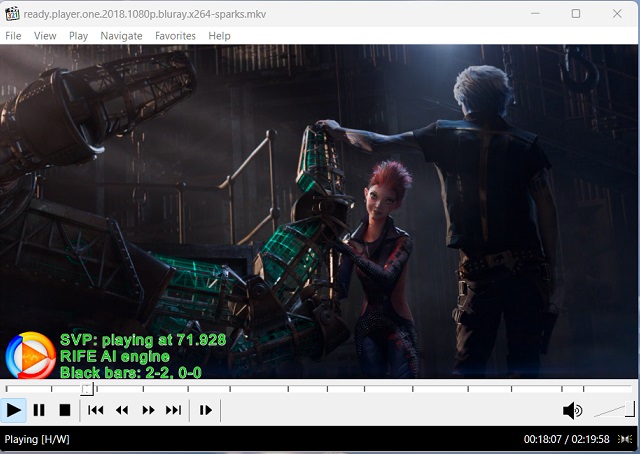Image resolution: width=640 pixels, height=454 pixels.
Task: Click the Play button
Action: pos(14,410)
